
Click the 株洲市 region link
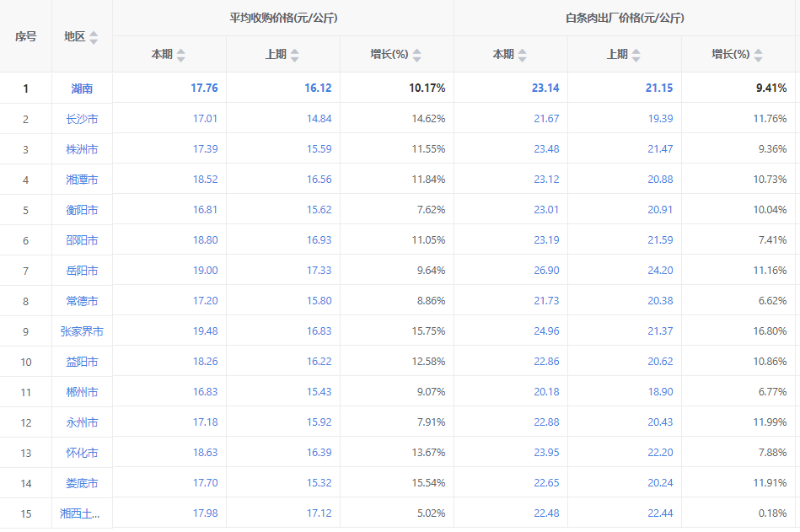pyautogui.click(x=82, y=149)
